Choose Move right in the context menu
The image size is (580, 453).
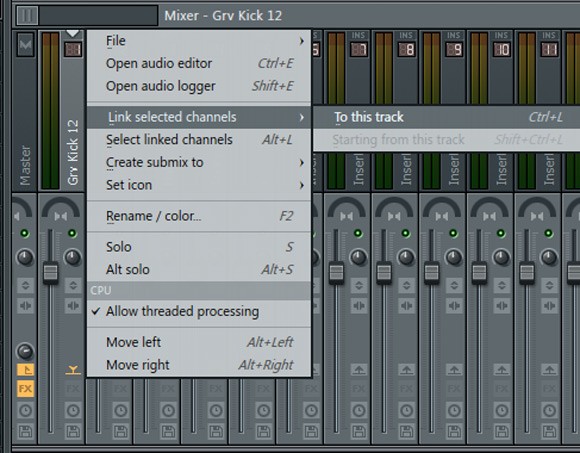(199, 365)
